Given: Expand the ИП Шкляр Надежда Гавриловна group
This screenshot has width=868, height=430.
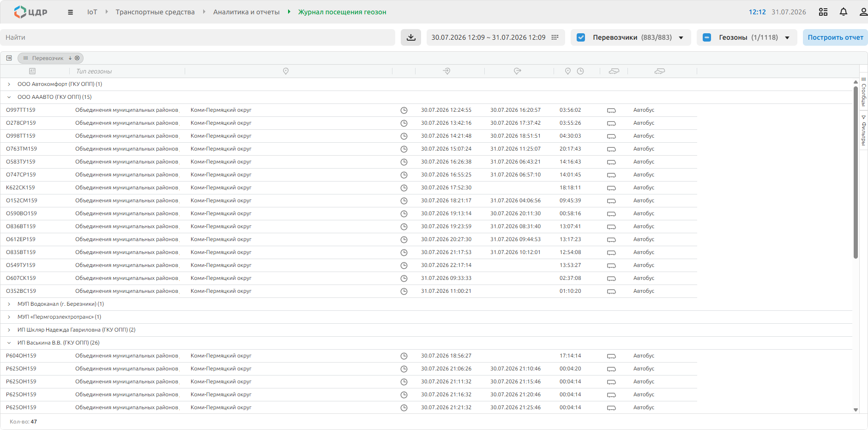Looking at the screenshot, I should tap(9, 330).
